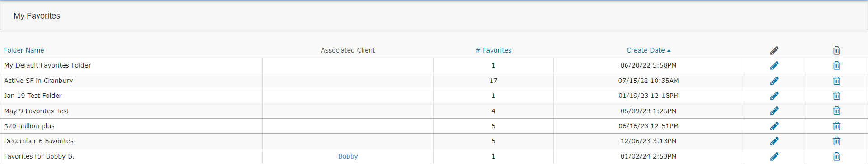868x164 pixels.
Task: Edit the May 9 Favorites Test folder
Action: pyautogui.click(x=774, y=111)
